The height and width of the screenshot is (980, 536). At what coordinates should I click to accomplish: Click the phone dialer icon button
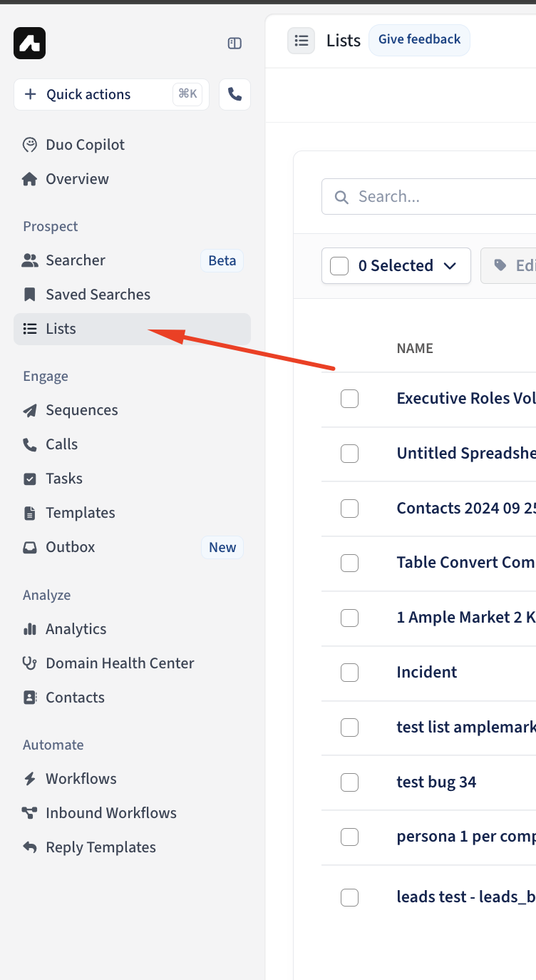[x=234, y=94]
